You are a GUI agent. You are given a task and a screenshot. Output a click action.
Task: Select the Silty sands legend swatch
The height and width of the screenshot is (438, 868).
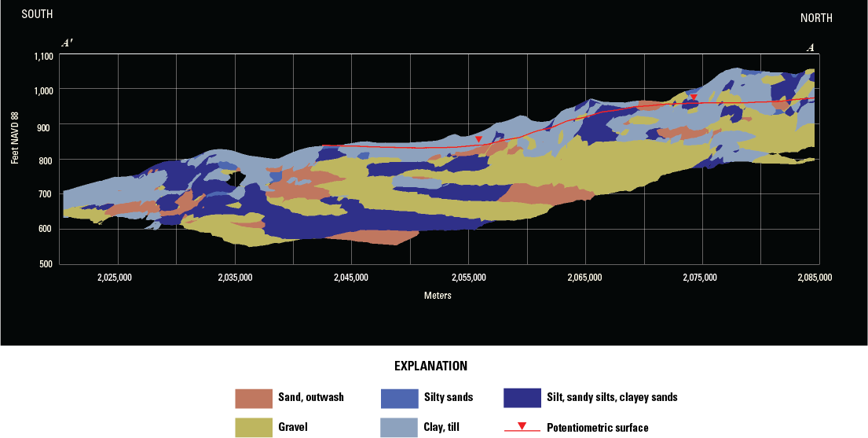(x=397, y=398)
